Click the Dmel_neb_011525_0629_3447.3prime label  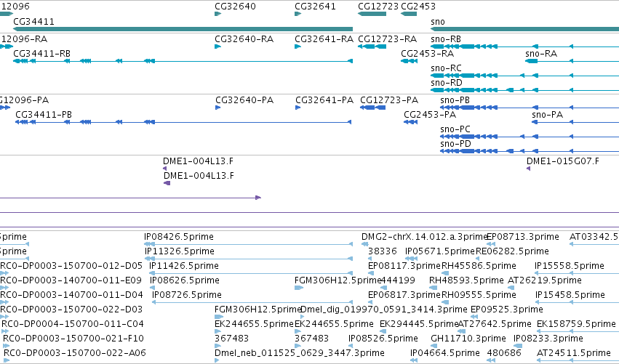(300, 353)
